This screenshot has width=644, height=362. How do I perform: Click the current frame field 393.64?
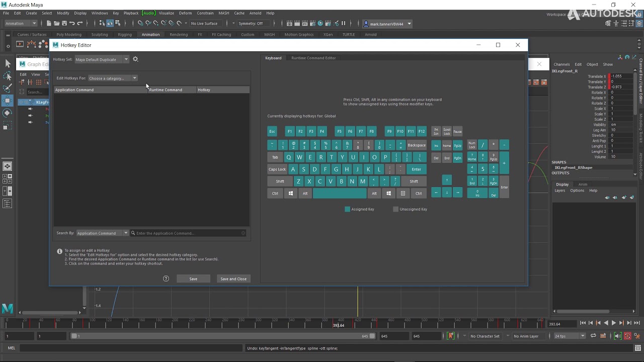tap(561, 324)
